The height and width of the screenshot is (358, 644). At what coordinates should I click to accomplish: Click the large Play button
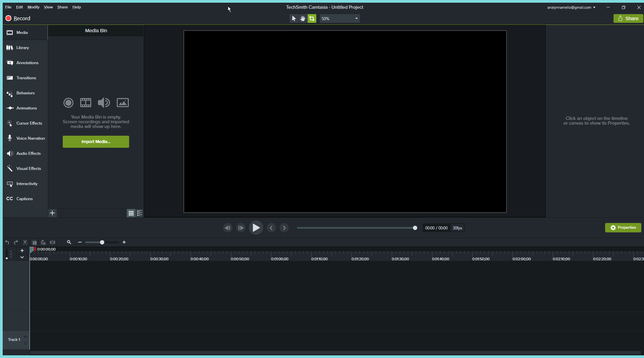pyautogui.click(x=256, y=228)
